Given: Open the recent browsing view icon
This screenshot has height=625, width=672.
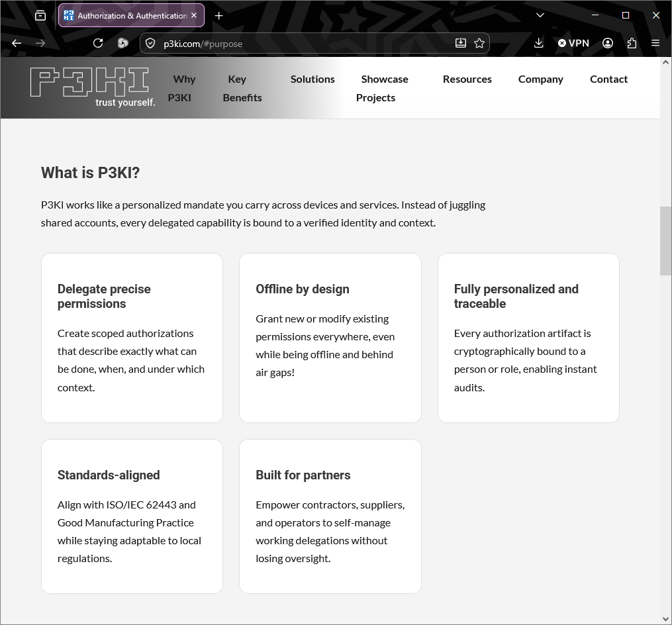Looking at the screenshot, I should click(x=40, y=15).
